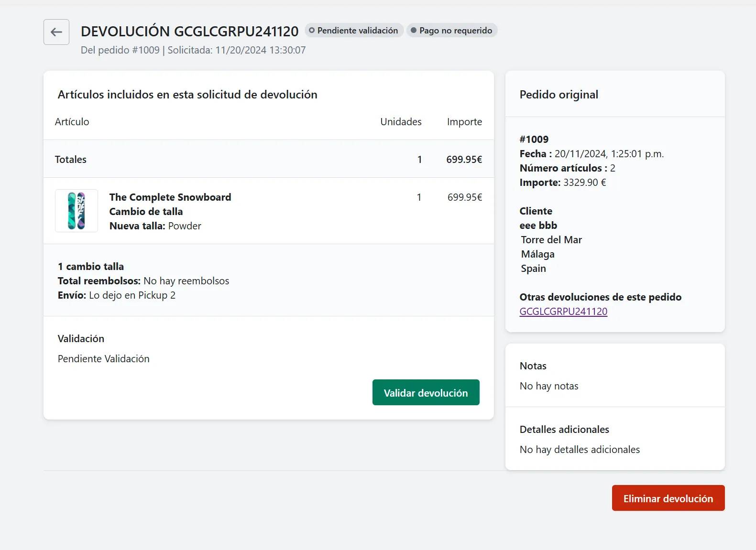This screenshot has height=550, width=756.
Task: Validate the return with Validar devolución
Action: (x=426, y=392)
